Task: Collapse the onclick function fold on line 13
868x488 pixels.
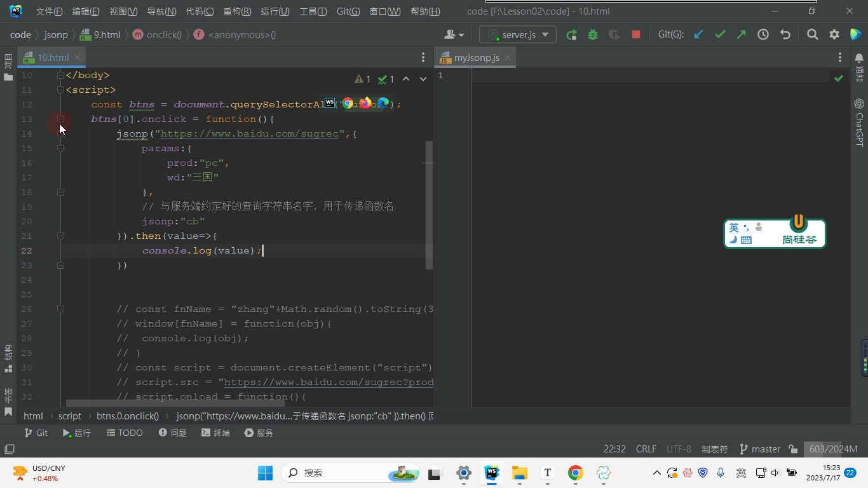Action: click(x=60, y=119)
